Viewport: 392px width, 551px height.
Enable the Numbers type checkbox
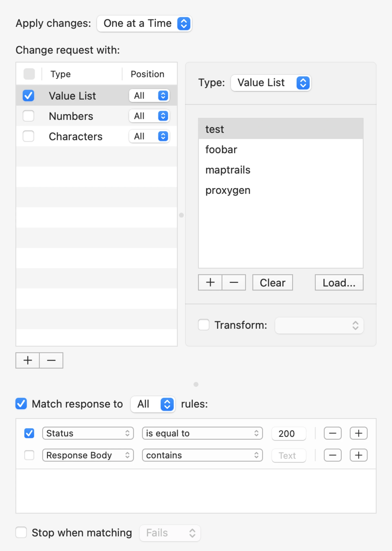[29, 116]
